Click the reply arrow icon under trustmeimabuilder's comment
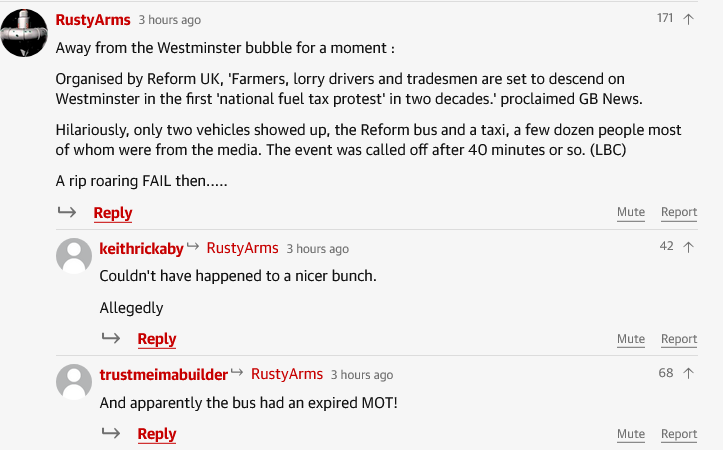The image size is (723, 450). pos(111,433)
